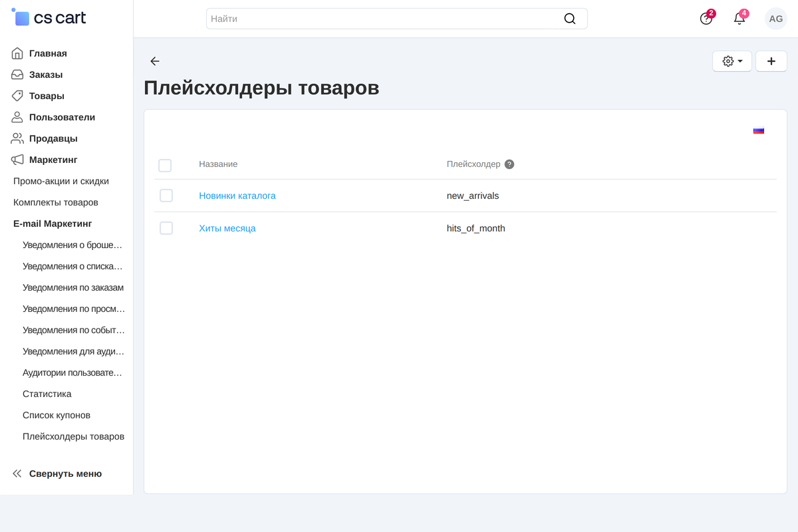Open the notifications bell
Viewport: 798px width, 532px height.
point(739,19)
